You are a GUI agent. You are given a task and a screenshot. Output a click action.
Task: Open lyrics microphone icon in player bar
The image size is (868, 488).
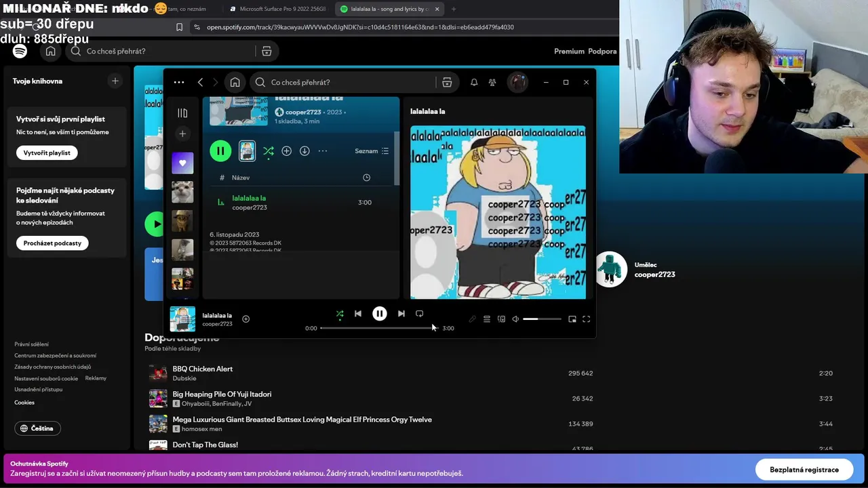tap(473, 319)
